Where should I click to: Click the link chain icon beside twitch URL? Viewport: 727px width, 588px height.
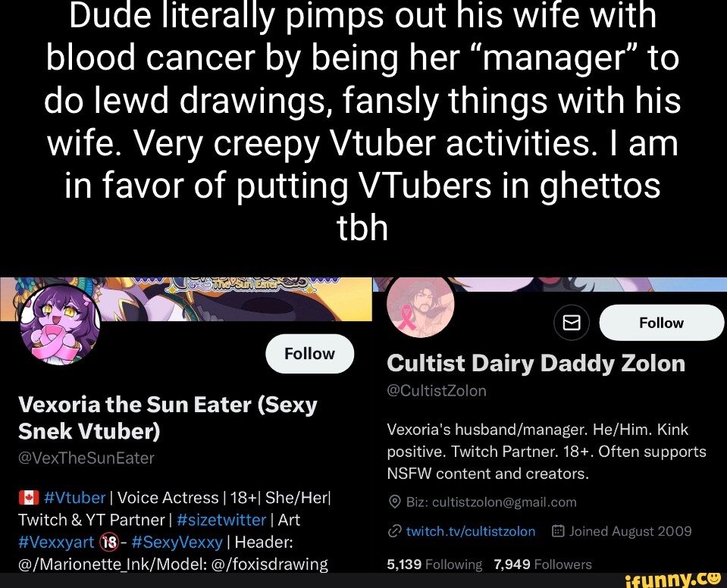[x=394, y=531]
